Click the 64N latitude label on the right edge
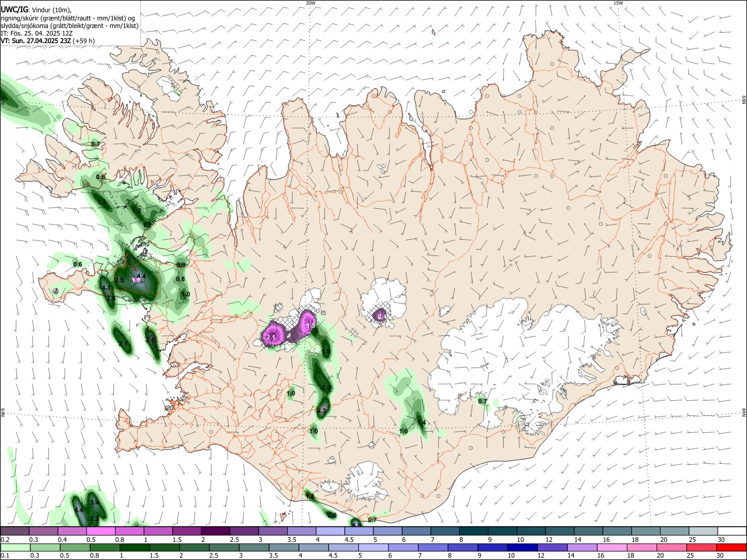Image resolution: width=747 pixels, height=560 pixels. 744,412
